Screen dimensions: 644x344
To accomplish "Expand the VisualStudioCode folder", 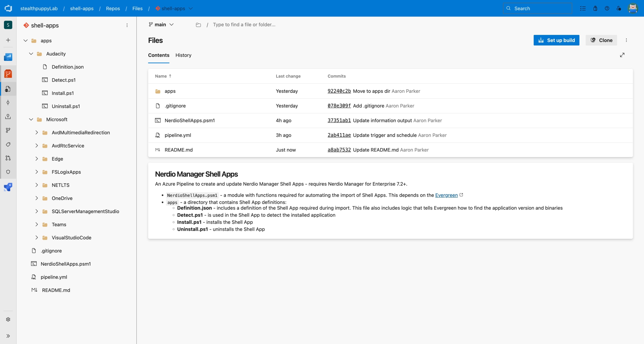I will pos(37,238).
